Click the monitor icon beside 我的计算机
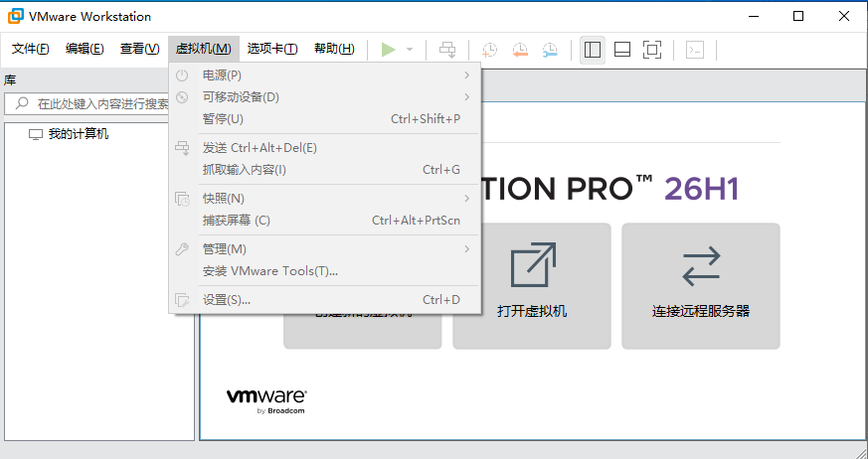Screen dimensions: 868x459 (36, 134)
